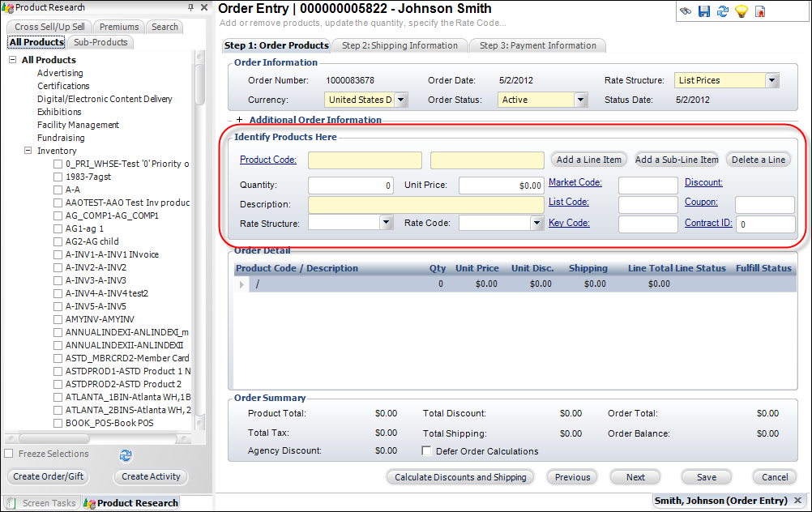Enable the Freeze Selections checkbox
This screenshot has height=512, width=812.
[x=9, y=454]
